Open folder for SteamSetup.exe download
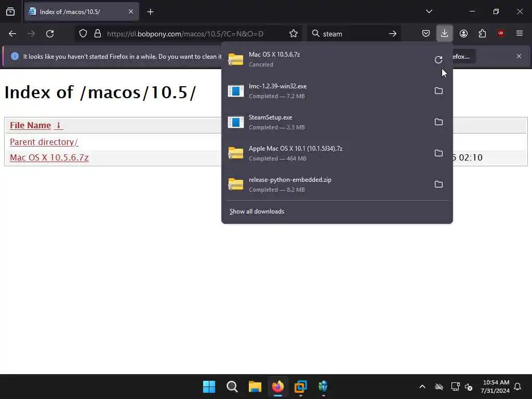Viewport: 532px width, 399px height. click(438, 122)
